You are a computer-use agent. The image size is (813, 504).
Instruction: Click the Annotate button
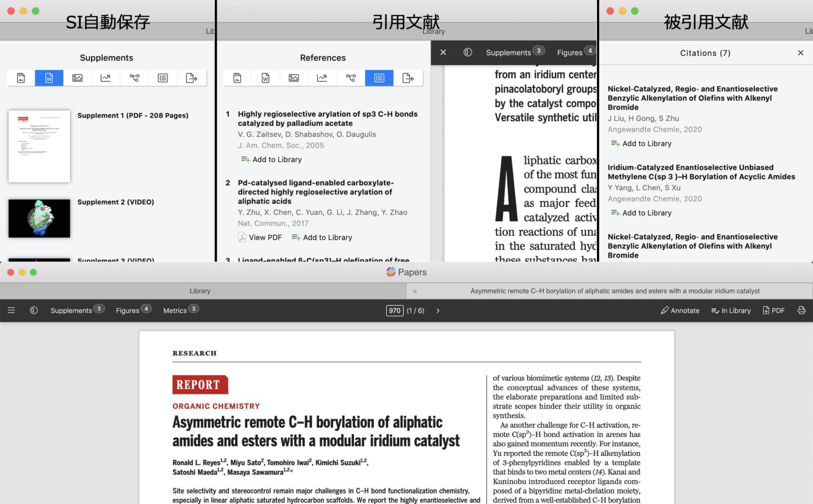680,310
